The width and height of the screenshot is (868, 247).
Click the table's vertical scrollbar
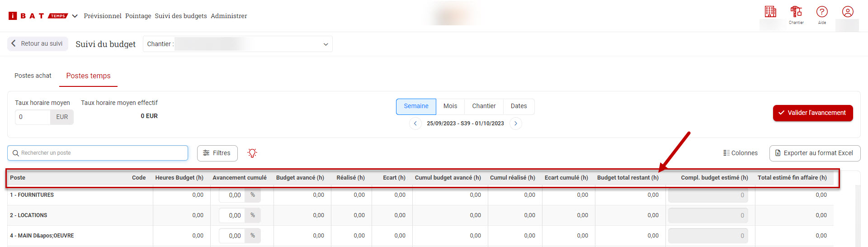pyautogui.click(x=858, y=216)
